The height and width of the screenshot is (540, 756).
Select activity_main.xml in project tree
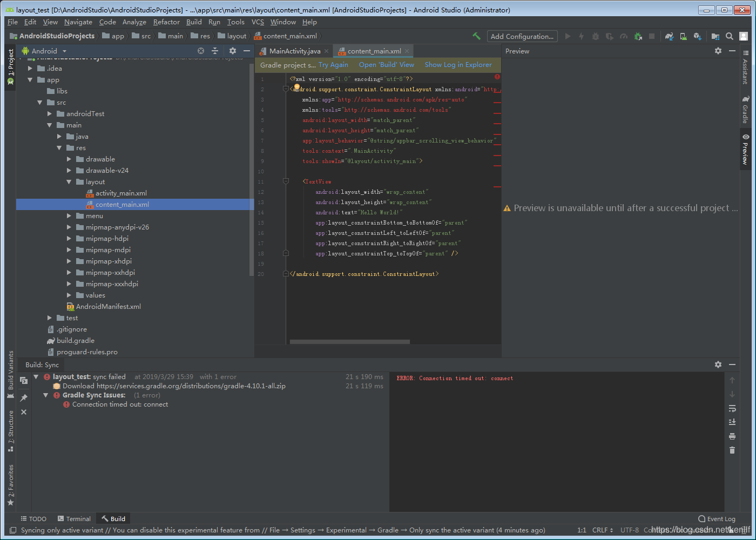(x=121, y=193)
